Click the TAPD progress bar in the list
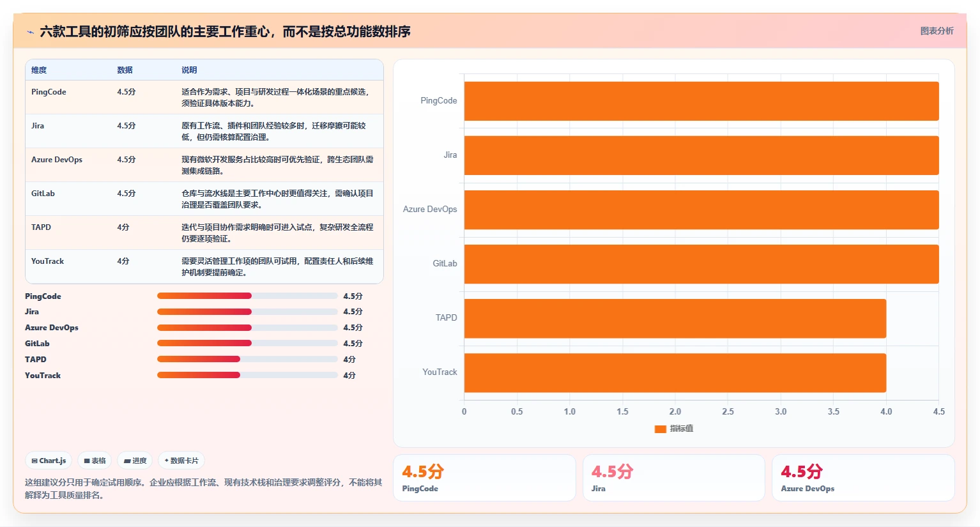980x527 pixels. (x=247, y=359)
